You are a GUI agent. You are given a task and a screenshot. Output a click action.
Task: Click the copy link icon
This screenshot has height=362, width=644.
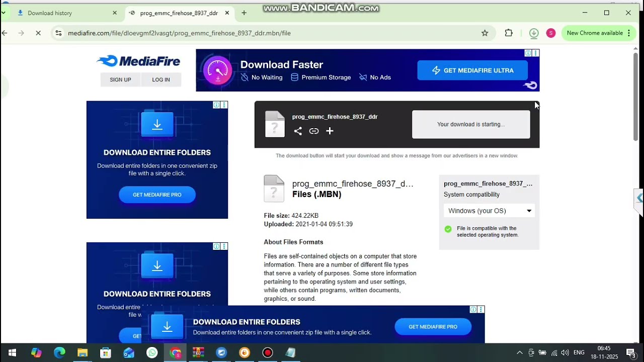click(314, 131)
